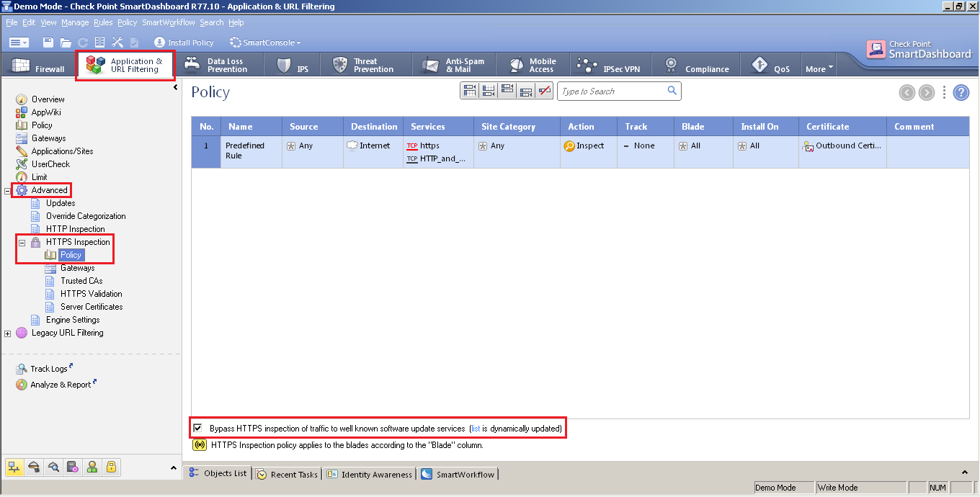Click the Track Logs link
The width and height of the screenshot is (980, 497).
point(49,369)
